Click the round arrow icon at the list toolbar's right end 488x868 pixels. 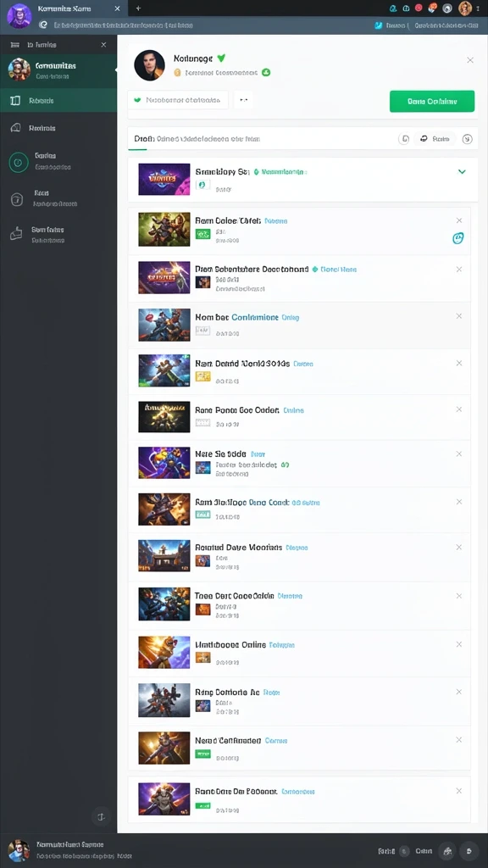(x=468, y=139)
